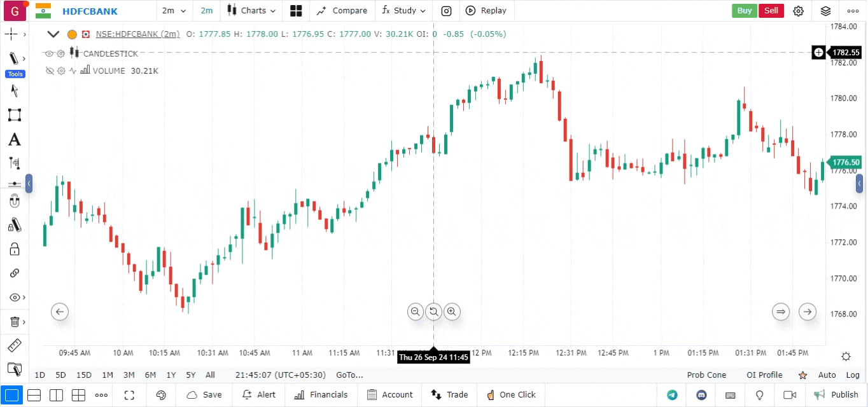The height and width of the screenshot is (407, 868).
Task: Click the red Sell button
Action: (x=771, y=11)
